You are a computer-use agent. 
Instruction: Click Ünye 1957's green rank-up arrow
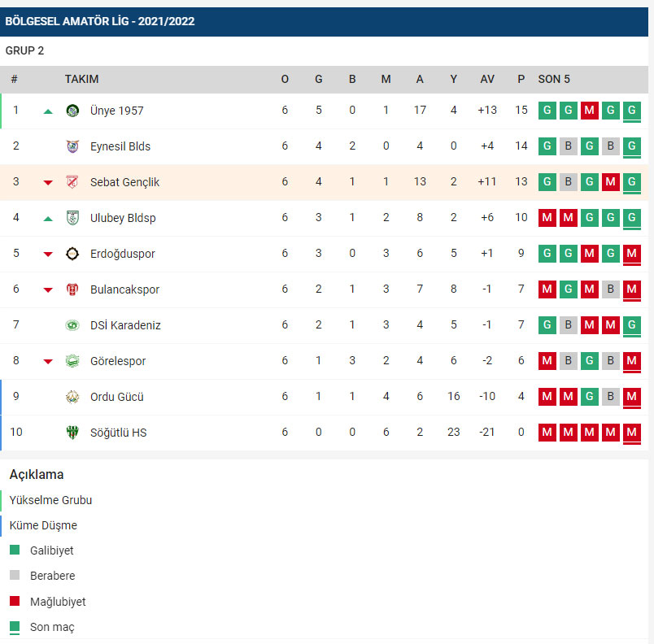(x=48, y=111)
